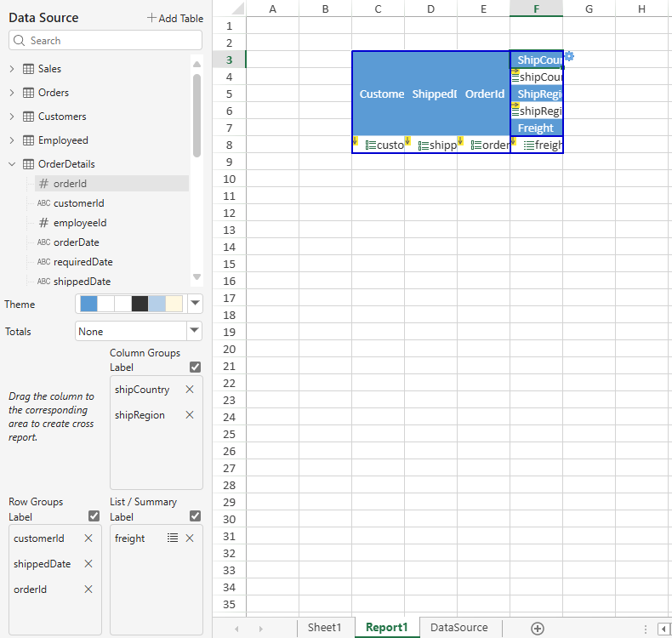Pick the dark theme color swatch
Screen dimensions: 672x638
click(140, 304)
